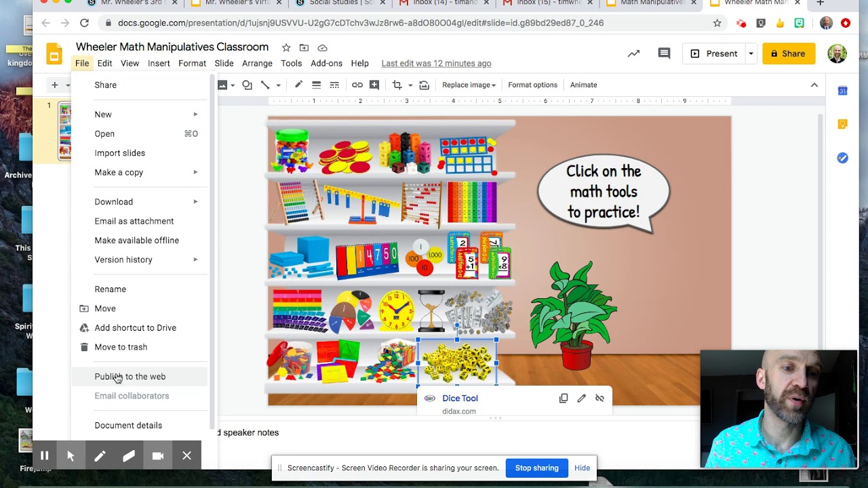Click the cloud document status icon
The height and width of the screenshot is (488, 868).
click(322, 47)
